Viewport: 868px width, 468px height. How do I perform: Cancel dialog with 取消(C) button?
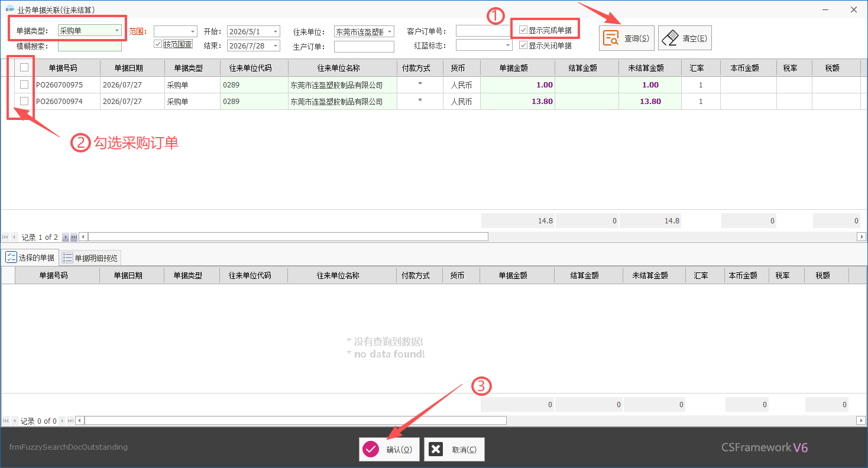[454, 450]
